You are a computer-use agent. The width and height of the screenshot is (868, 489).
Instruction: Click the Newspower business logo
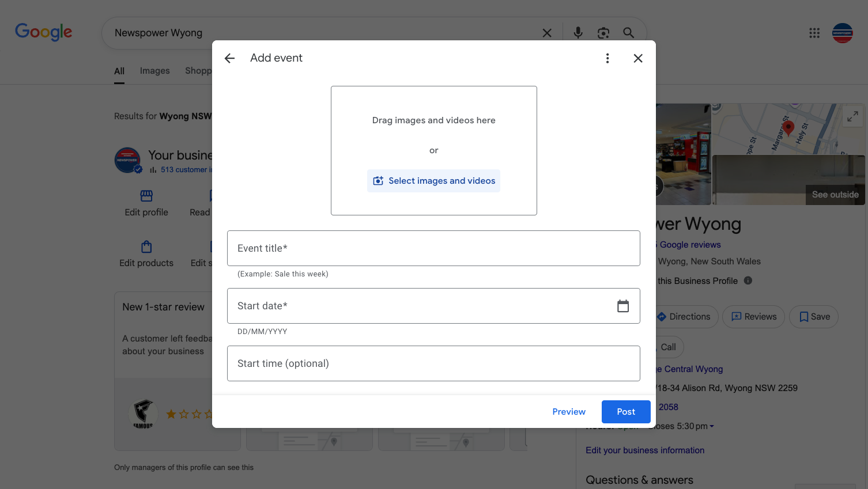(x=128, y=160)
